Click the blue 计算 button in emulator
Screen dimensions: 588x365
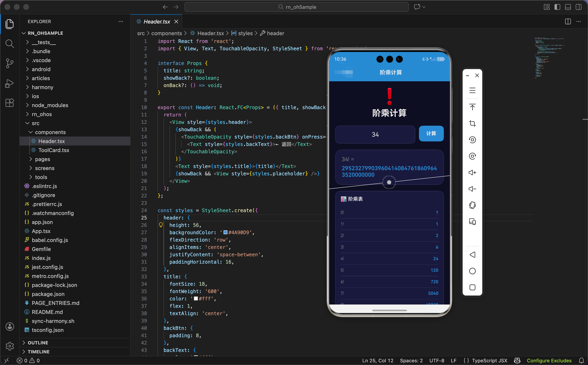pyautogui.click(x=431, y=133)
